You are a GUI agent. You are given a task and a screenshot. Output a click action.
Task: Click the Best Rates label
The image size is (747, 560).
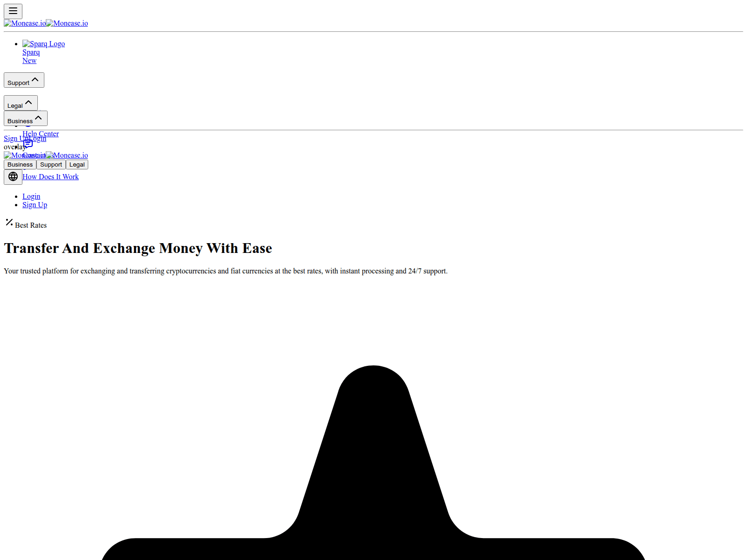coord(31,225)
